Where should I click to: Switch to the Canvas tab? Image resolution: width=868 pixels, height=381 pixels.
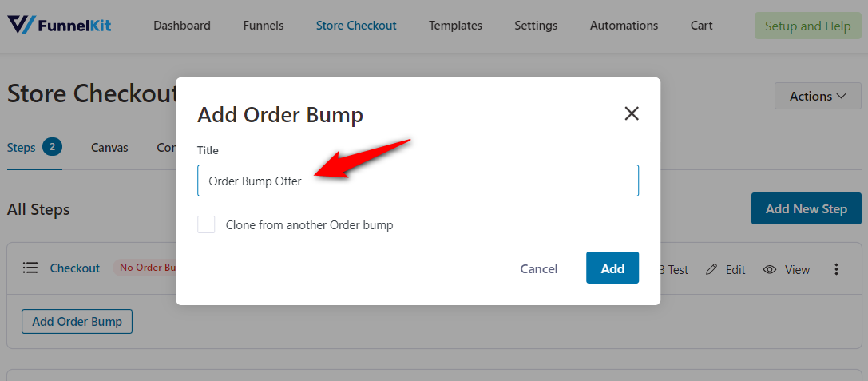coord(109,148)
